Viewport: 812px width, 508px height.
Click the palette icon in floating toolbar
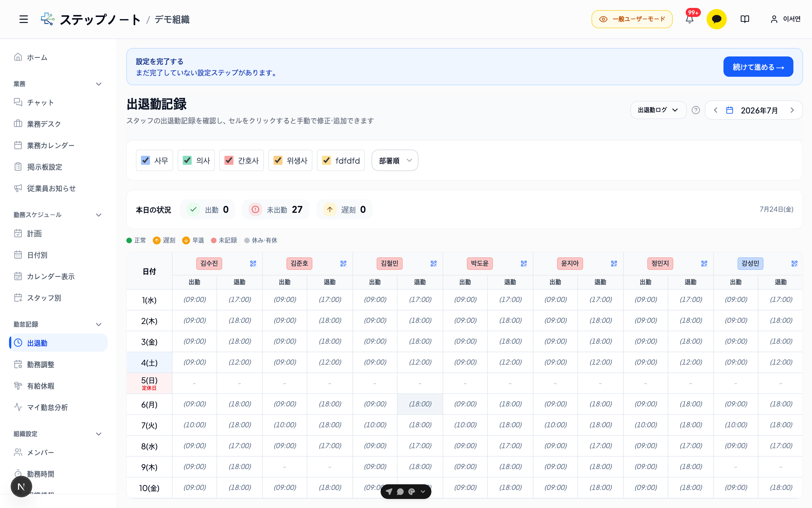[x=412, y=492]
